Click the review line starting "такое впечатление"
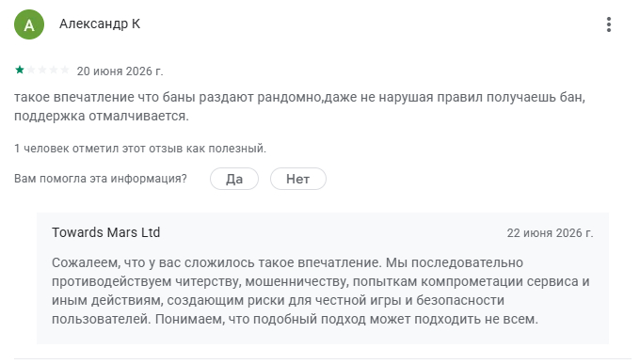 tap(299, 98)
